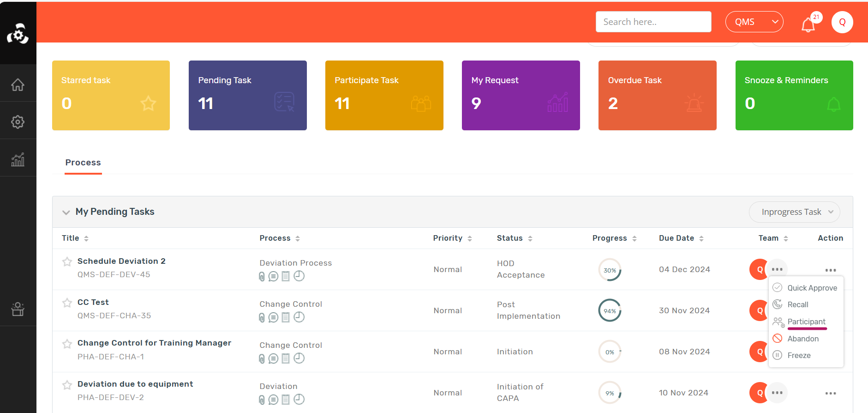Choose Abandon in the action menu
868x413 pixels.
[x=802, y=339]
